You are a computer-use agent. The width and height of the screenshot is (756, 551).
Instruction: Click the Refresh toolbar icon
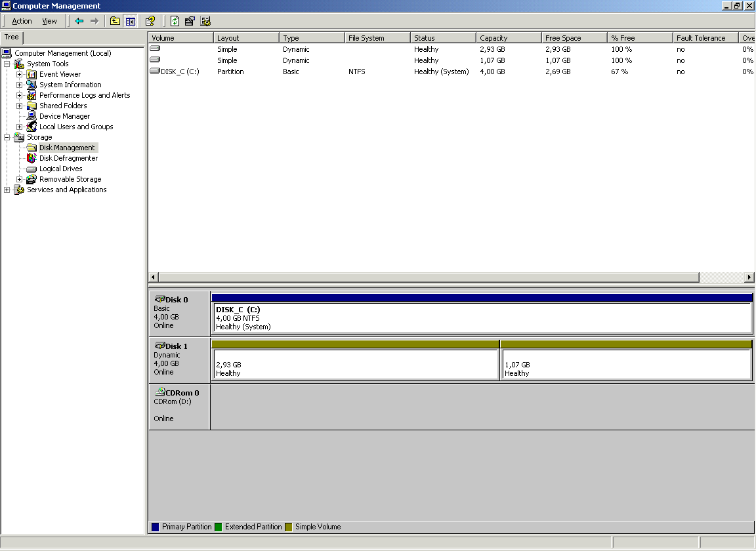coord(175,21)
